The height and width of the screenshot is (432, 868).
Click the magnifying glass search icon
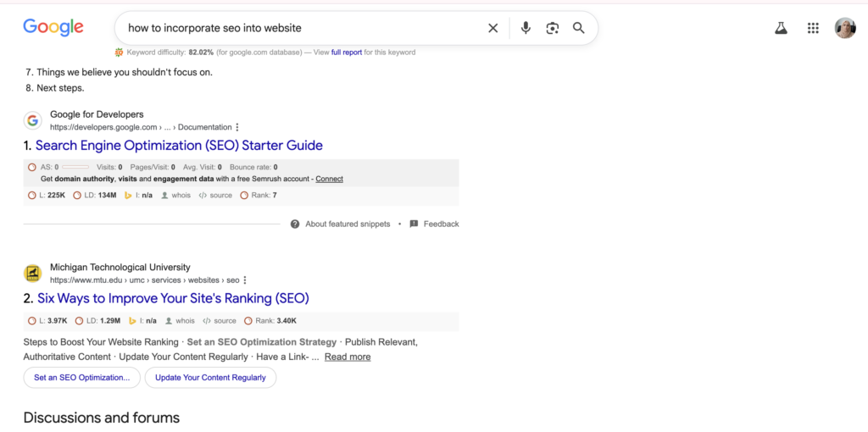[x=578, y=28]
